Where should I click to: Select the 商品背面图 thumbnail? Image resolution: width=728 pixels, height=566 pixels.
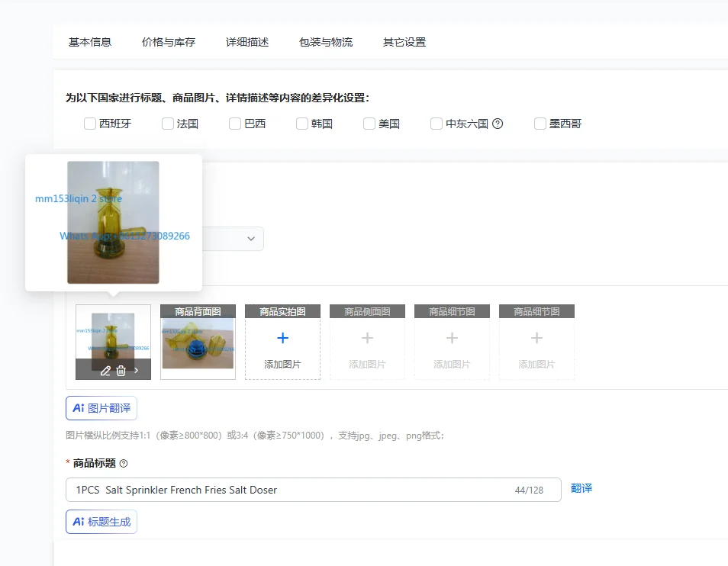tap(198, 342)
